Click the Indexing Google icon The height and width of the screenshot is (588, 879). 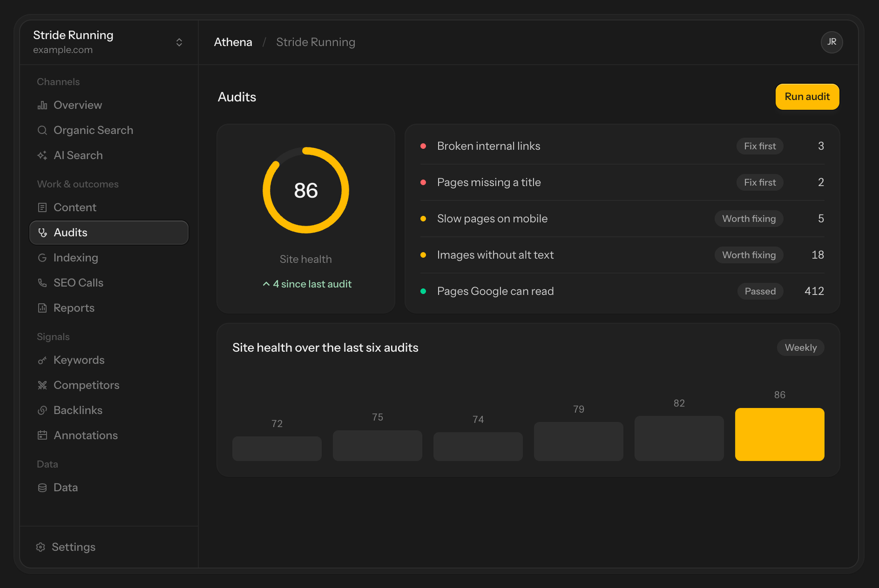pyautogui.click(x=42, y=258)
